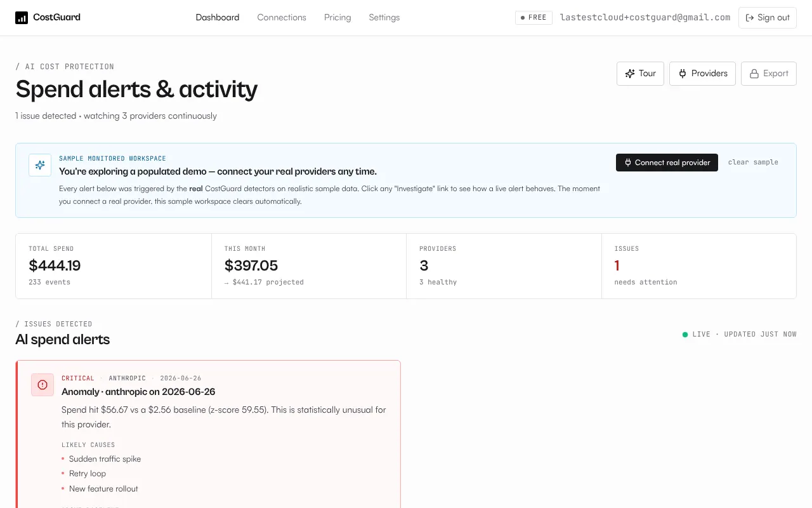Click the sign-out arrow icon
This screenshot has width=812, height=508.
750,18
